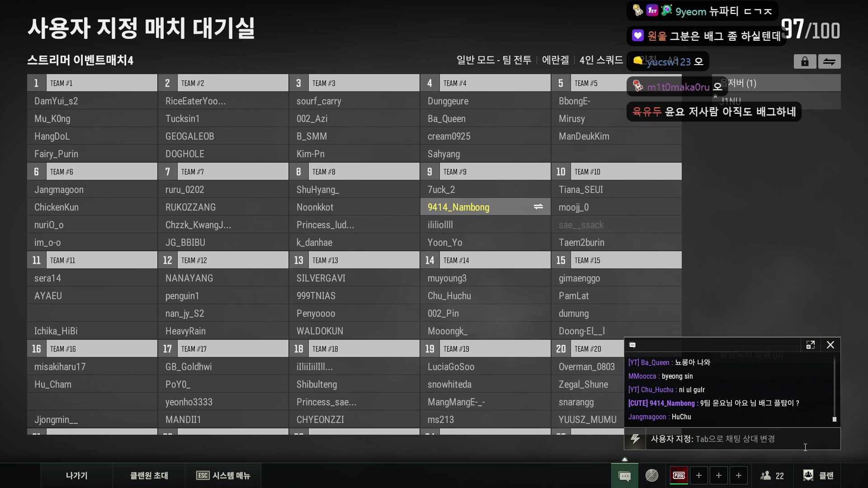Screen dimensions: 868x488
Task: Click the chat bubble icon on chat window header
Action: pyautogui.click(x=633, y=345)
